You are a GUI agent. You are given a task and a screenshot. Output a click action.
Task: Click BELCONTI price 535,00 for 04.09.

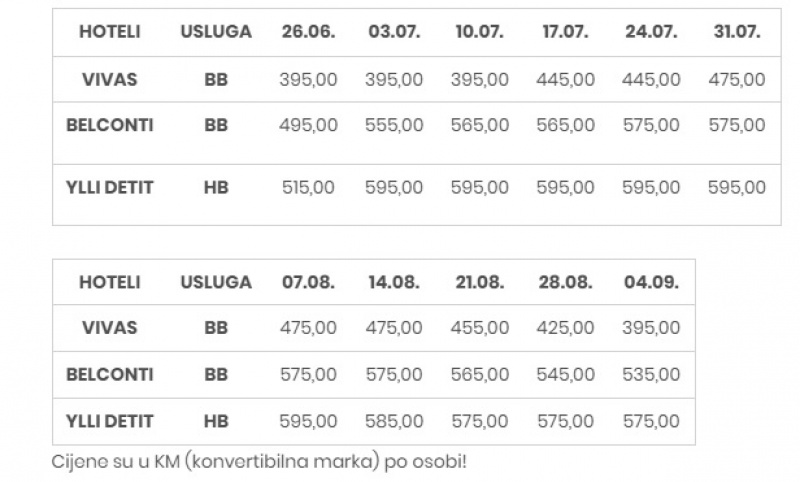(651, 374)
